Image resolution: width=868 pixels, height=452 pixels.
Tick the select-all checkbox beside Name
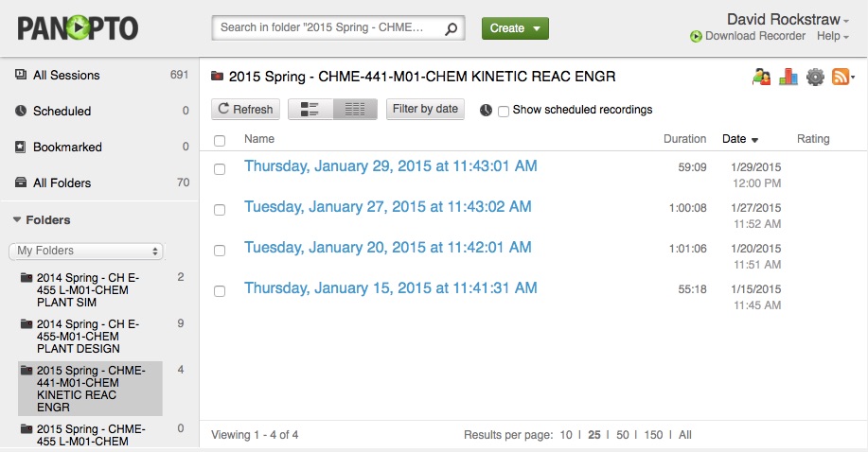coord(220,141)
